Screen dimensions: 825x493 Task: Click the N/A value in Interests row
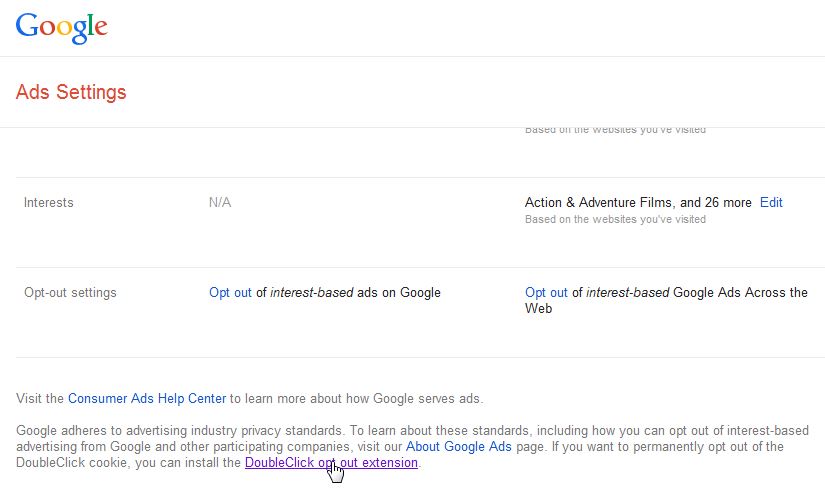click(220, 203)
